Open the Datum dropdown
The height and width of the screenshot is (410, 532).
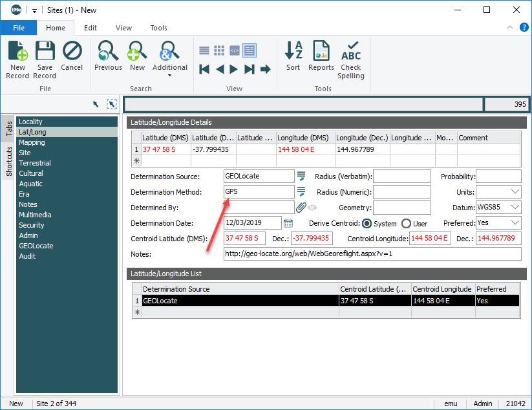point(515,208)
